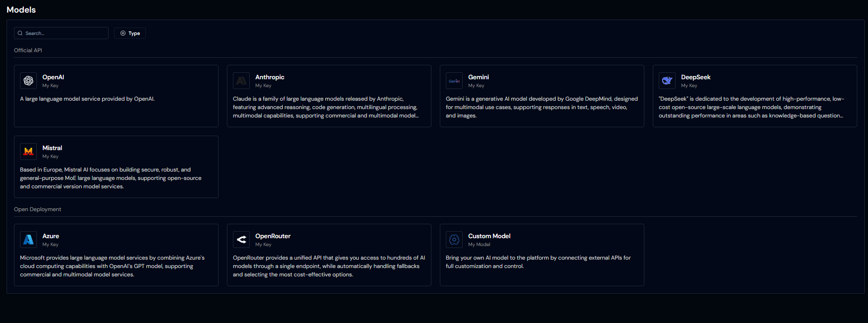Screen dimensions: 868x323
Task: Click My Key label under Azure
Action: click(50, 245)
